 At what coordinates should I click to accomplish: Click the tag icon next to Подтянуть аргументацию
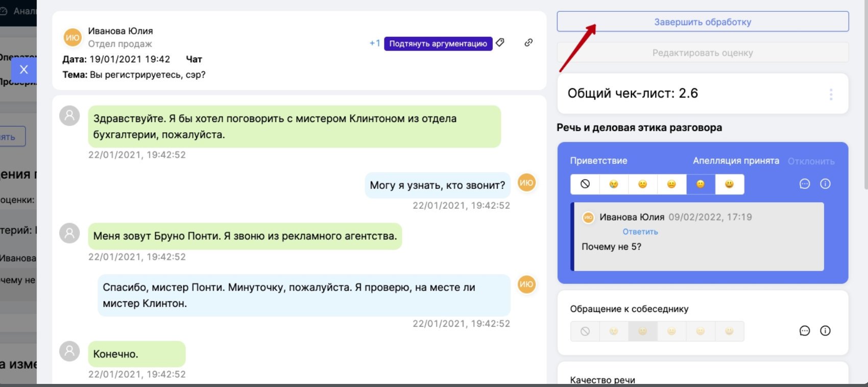[x=500, y=43]
